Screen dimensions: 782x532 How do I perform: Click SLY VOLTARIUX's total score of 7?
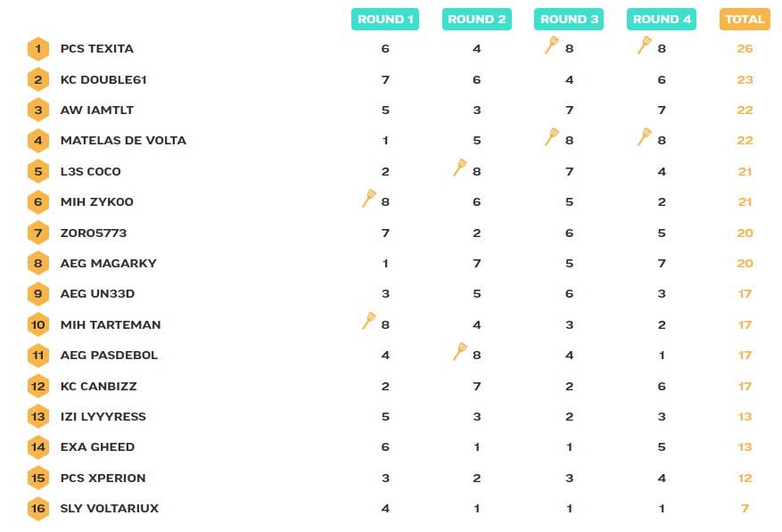[745, 509]
